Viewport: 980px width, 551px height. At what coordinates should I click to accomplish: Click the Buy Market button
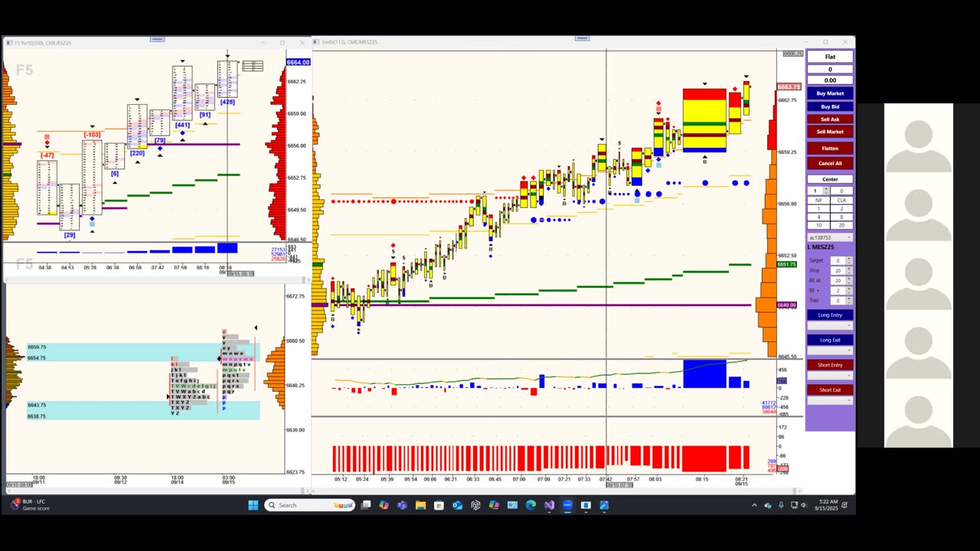click(x=830, y=93)
